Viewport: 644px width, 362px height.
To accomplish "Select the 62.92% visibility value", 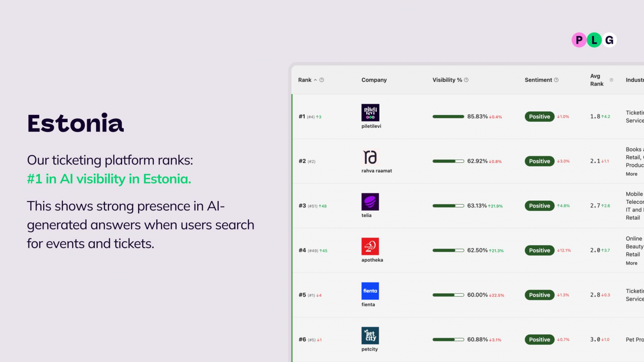I will 477,161.
